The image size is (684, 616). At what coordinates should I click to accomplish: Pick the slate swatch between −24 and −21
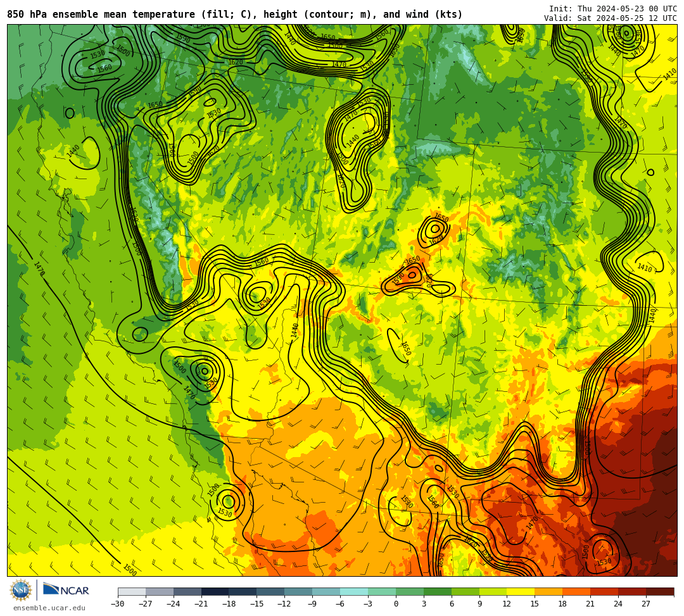tap(187, 591)
